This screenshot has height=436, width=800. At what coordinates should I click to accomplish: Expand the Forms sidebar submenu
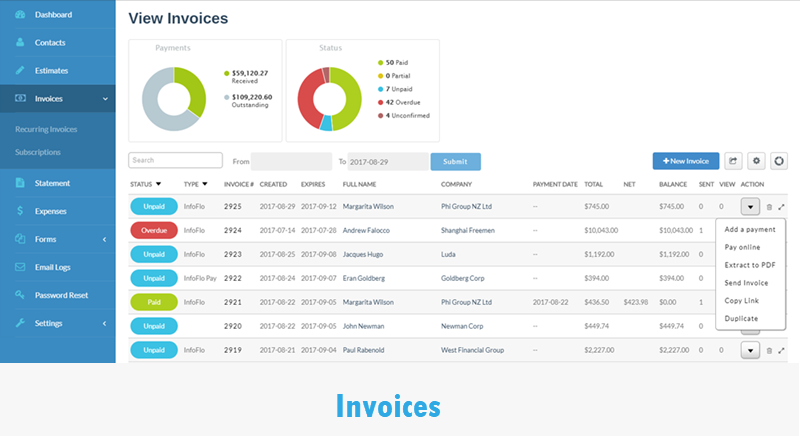click(105, 239)
